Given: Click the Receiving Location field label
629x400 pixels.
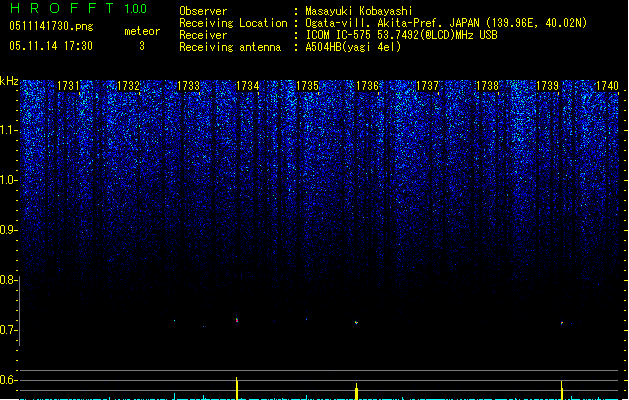Looking at the screenshot, I should coord(233,23).
